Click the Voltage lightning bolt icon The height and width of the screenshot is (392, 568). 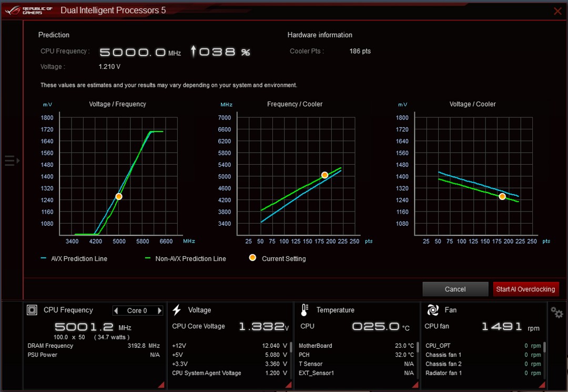176,310
